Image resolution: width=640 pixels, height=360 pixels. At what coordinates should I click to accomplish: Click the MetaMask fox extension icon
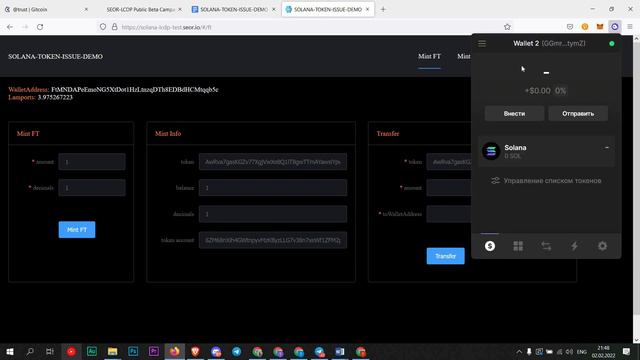pyautogui.click(x=600, y=27)
